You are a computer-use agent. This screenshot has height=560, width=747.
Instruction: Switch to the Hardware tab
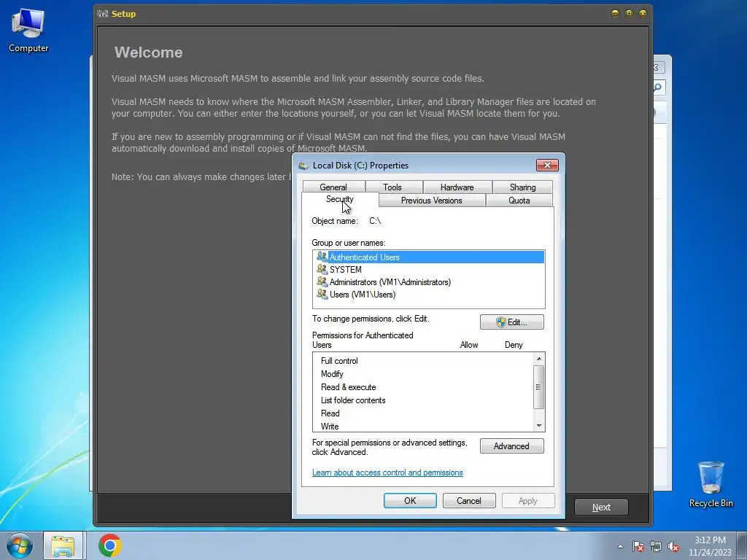pos(457,187)
